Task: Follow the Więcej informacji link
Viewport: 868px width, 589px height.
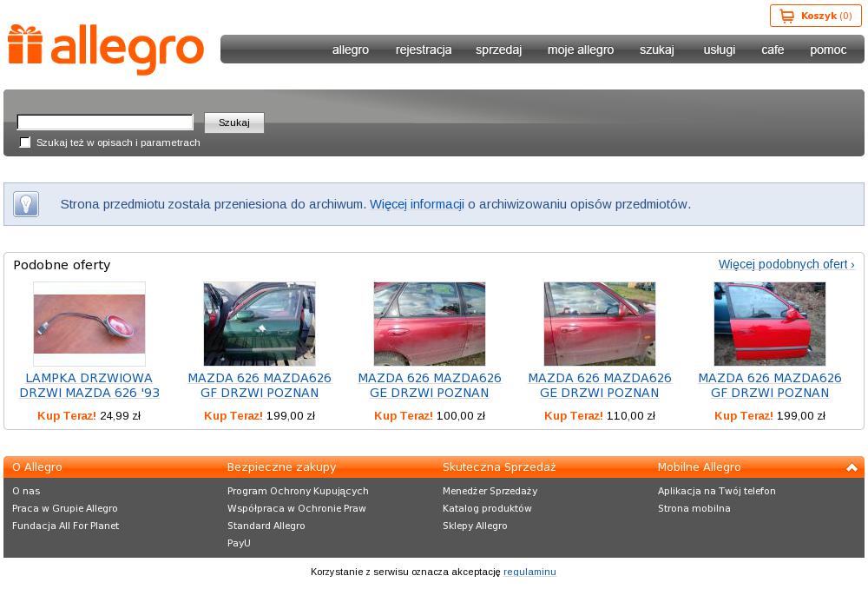Action: pos(417,204)
